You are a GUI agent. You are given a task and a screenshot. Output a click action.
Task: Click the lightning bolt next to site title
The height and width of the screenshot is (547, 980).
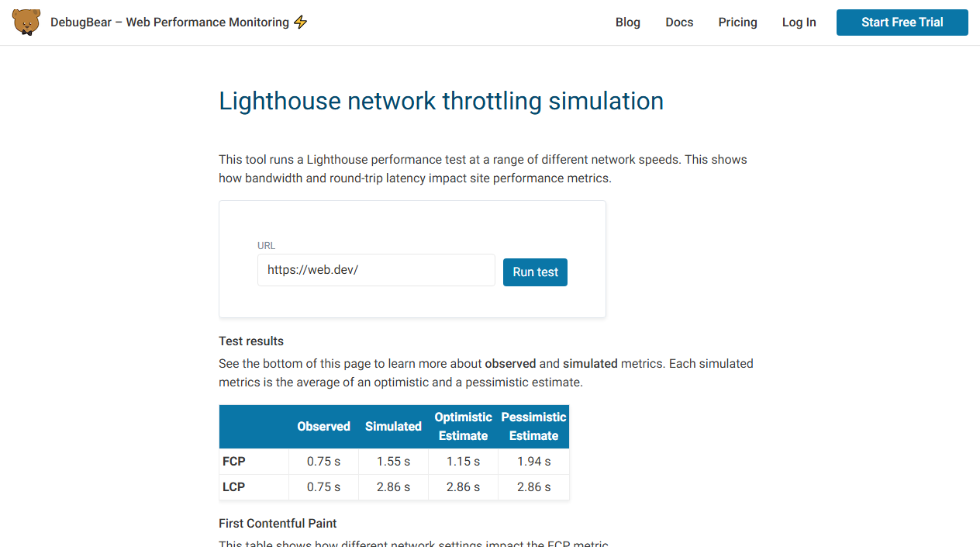click(301, 22)
